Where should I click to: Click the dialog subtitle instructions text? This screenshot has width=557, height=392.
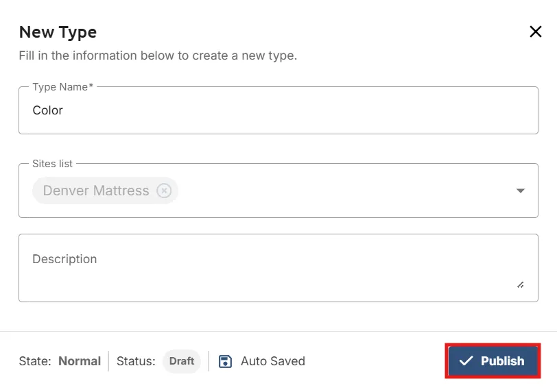tap(158, 56)
